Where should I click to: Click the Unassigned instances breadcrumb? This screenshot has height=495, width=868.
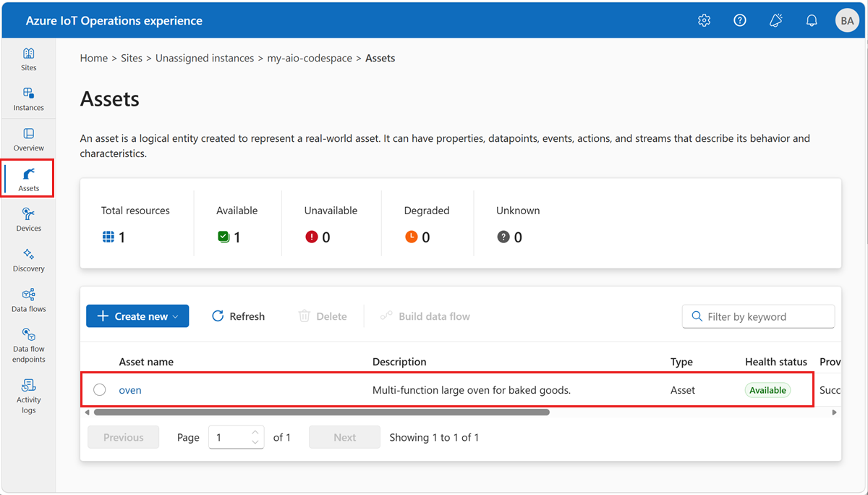click(x=205, y=58)
